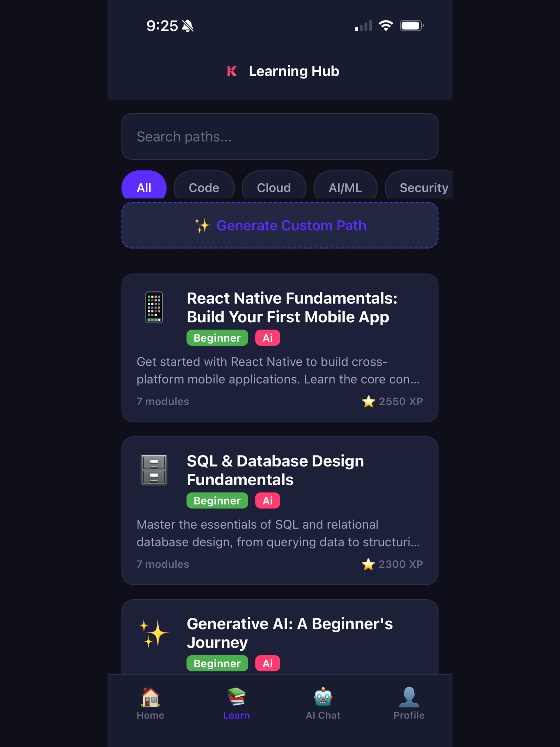Click 7 modules on React Native card
Viewport: 560px width, 747px height.
163,401
